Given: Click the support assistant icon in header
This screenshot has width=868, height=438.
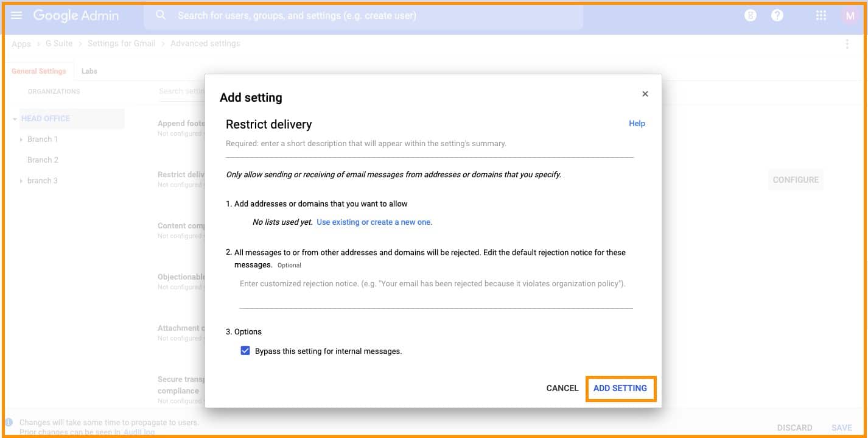Looking at the screenshot, I should 751,16.
